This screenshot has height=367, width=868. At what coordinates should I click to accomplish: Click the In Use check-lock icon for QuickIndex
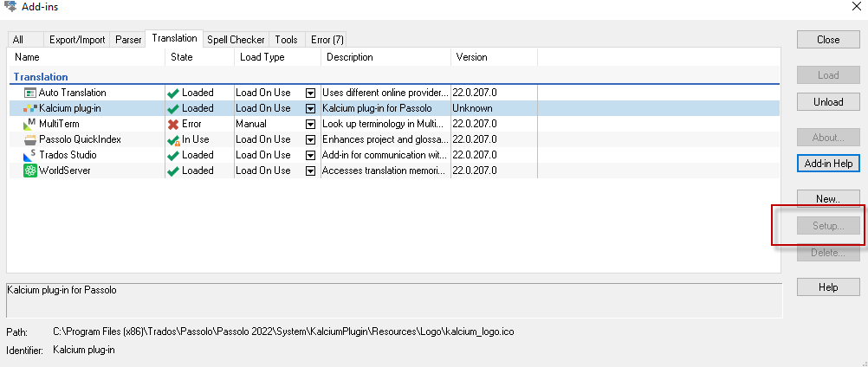[173, 140]
